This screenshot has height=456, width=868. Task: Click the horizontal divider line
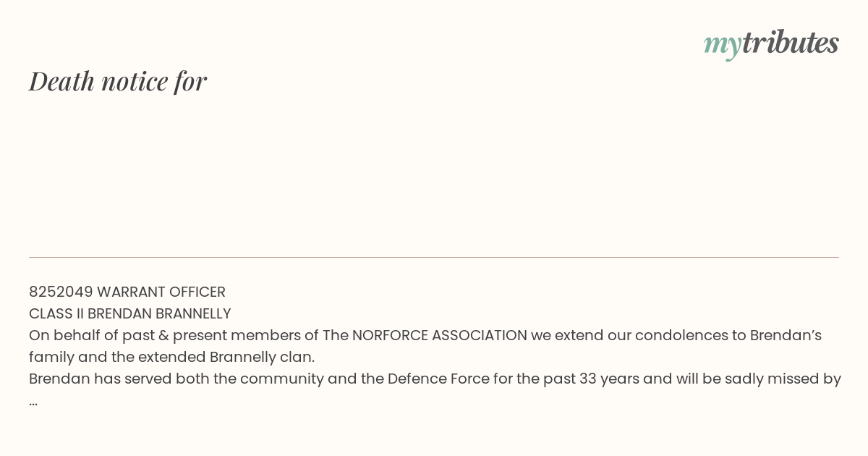(x=434, y=257)
